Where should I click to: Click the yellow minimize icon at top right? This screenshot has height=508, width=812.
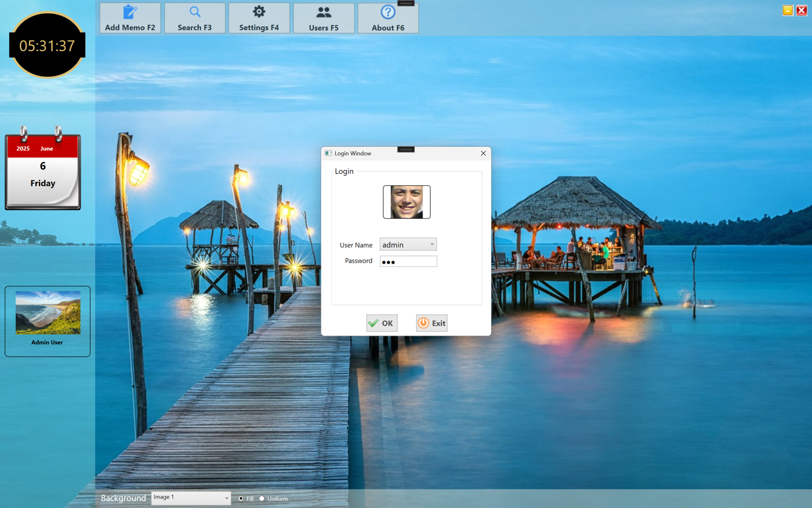pos(788,10)
